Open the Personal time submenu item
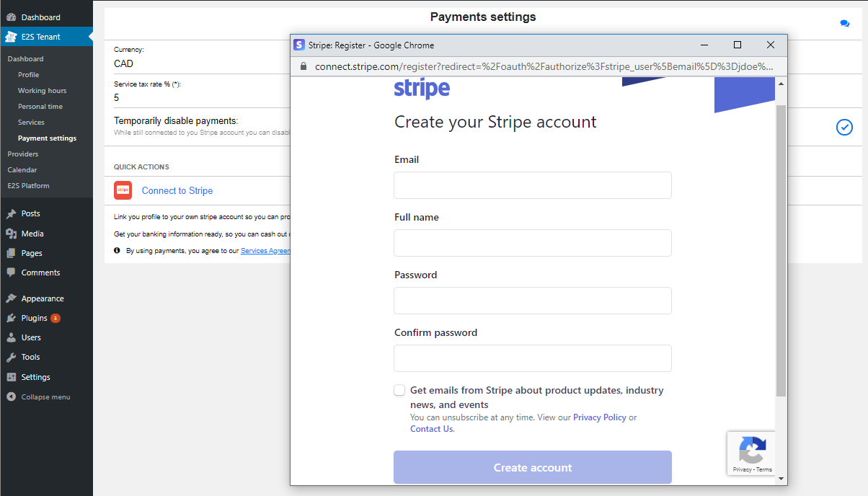 pos(40,107)
